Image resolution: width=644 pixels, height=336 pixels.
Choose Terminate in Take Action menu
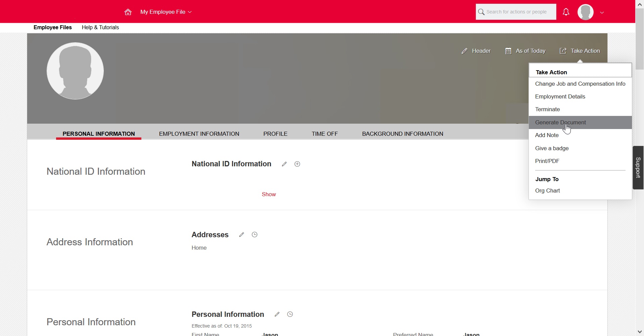580,110
